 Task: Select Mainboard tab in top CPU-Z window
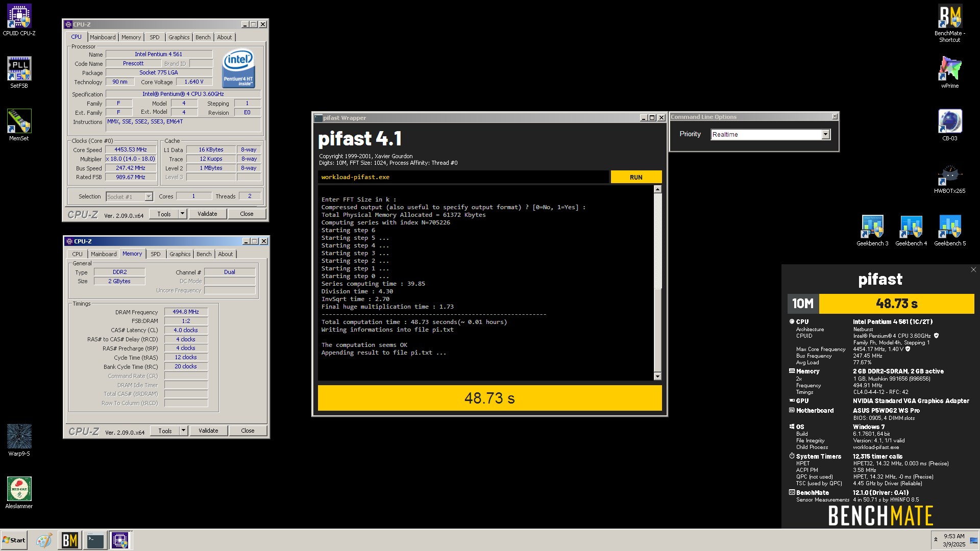coord(103,37)
